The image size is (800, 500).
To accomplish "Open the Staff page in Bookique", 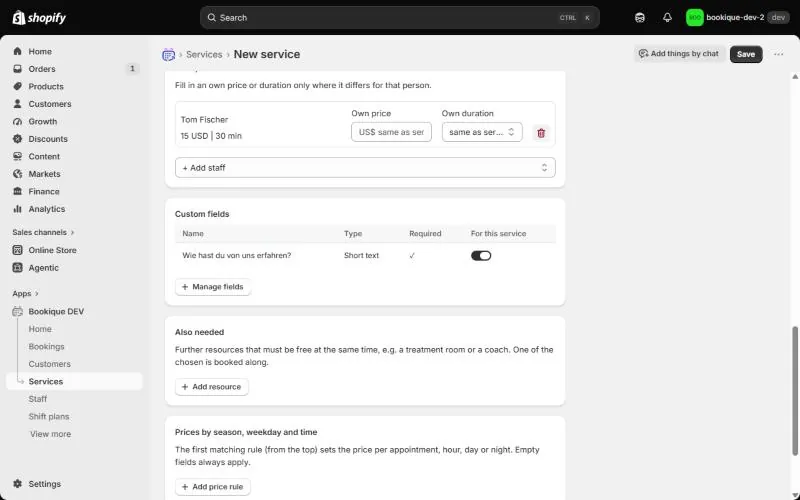I will 38,399.
